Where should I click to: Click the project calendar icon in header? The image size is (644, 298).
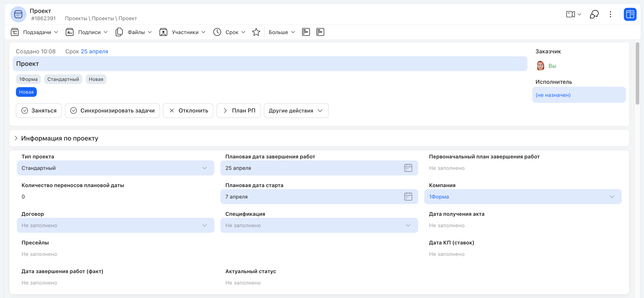click(x=18, y=14)
